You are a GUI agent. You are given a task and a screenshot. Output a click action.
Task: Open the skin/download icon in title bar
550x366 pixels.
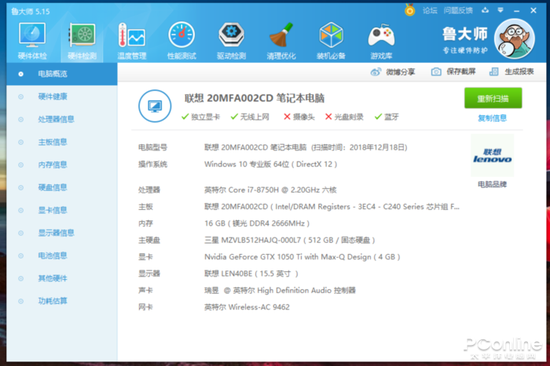pyautogui.click(x=485, y=10)
